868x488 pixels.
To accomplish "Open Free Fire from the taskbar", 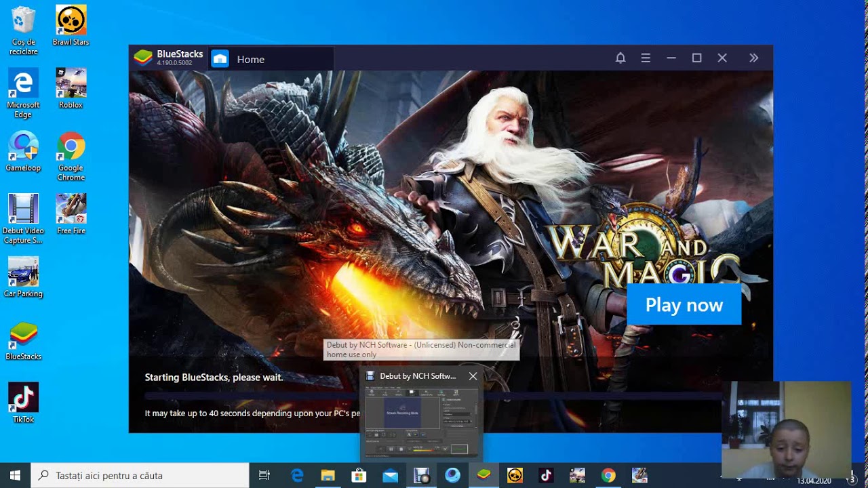I will (639, 475).
